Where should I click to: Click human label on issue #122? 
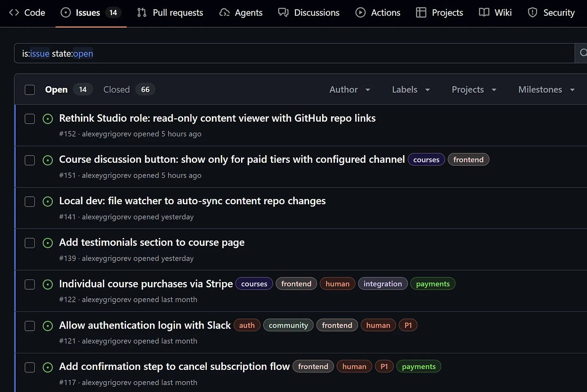click(x=337, y=284)
